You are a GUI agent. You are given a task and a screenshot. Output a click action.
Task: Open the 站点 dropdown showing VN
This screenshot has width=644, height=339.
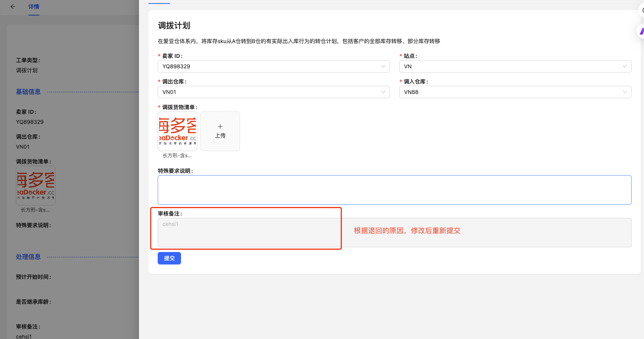click(515, 66)
